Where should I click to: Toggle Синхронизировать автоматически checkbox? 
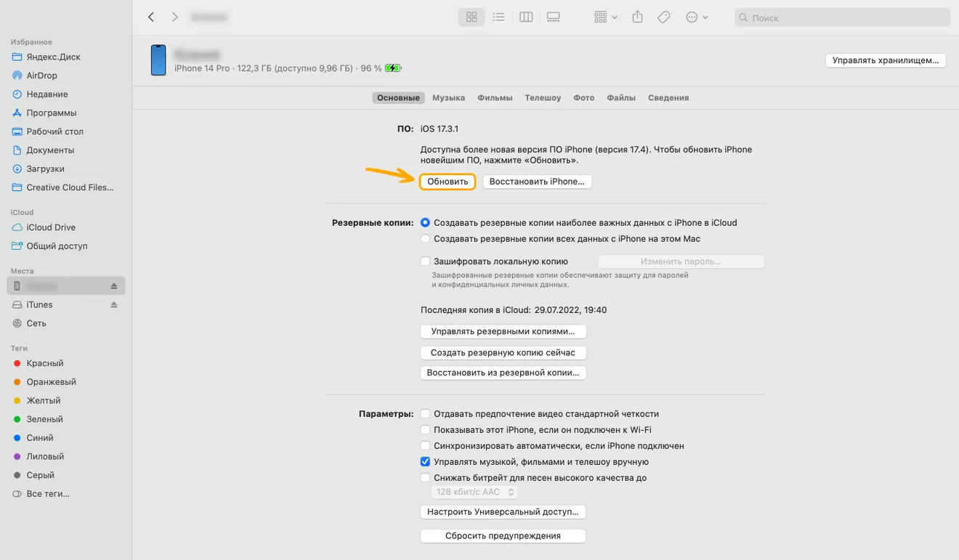(426, 446)
